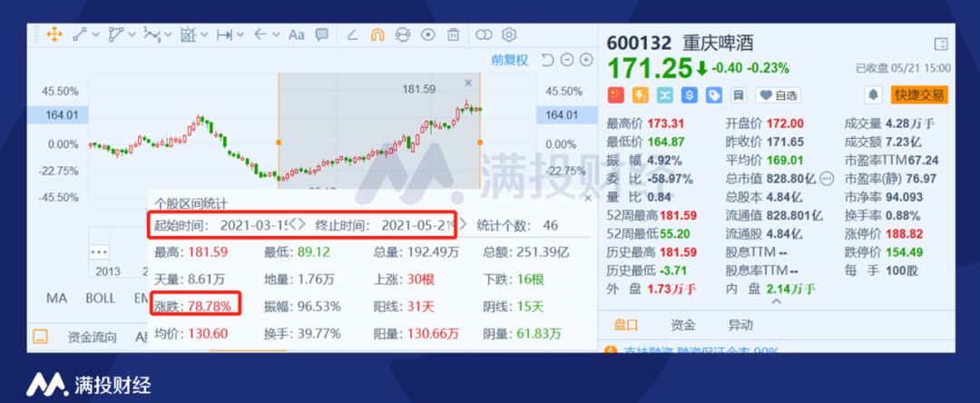Select the orange move/pan cursor tool
980x403 pixels.
pos(54,35)
